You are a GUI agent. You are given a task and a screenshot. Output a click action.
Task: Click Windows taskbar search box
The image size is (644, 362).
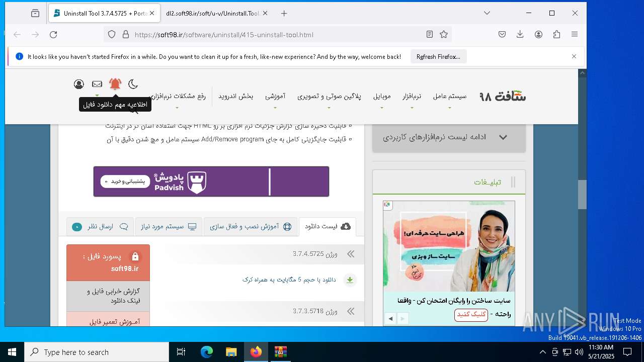point(97,352)
